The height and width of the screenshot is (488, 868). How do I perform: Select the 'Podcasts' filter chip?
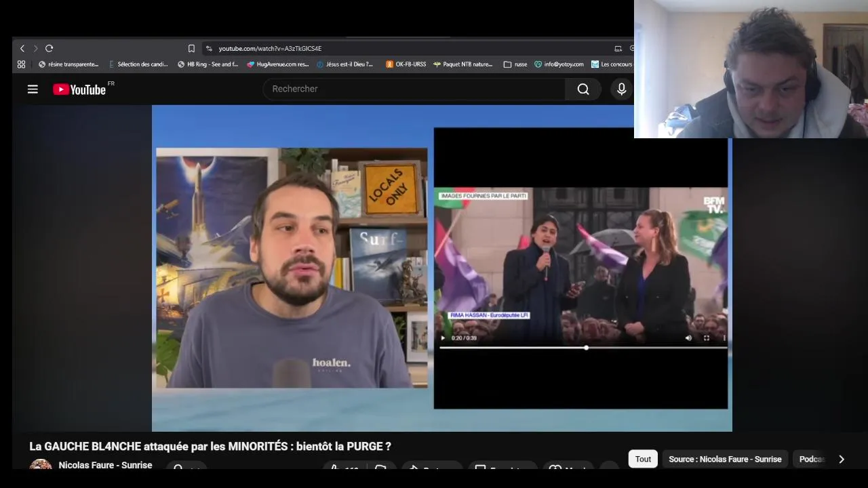[x=811, y=459]
